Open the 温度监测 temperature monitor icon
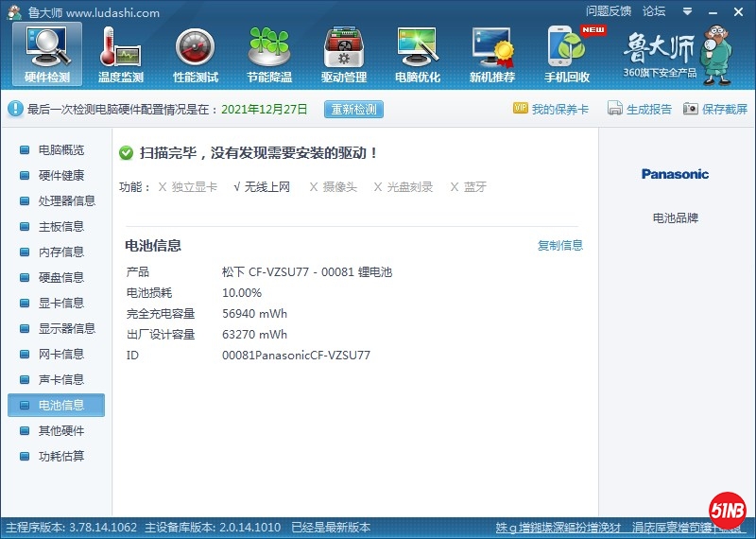The width and height of the screenshot is (756, 539). click(121, 54)
